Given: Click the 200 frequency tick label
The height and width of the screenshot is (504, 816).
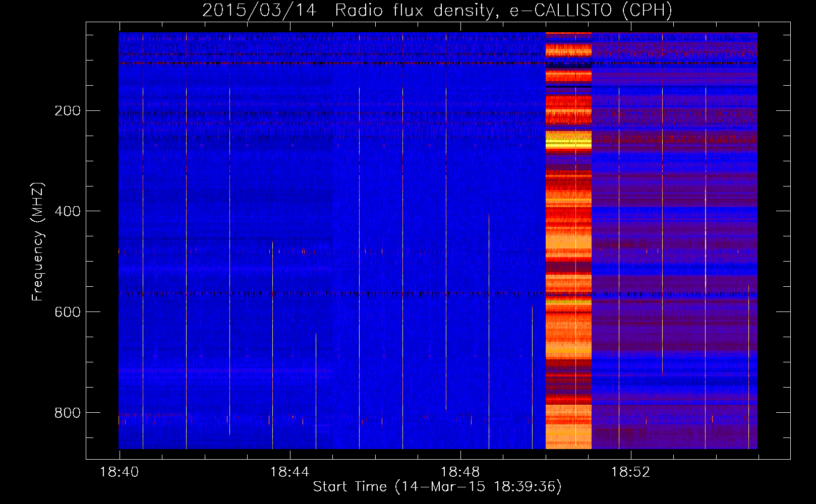Looking at the screenshot, I should pos(68,110).
